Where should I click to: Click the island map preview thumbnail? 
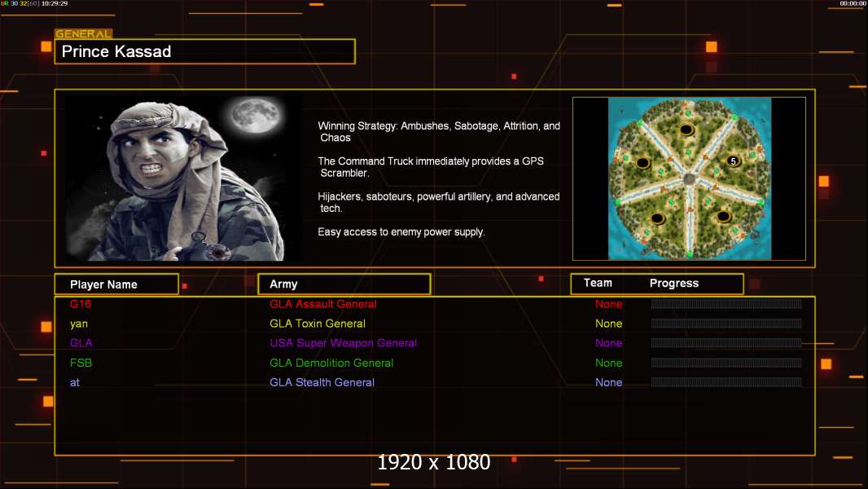point(689,178)
